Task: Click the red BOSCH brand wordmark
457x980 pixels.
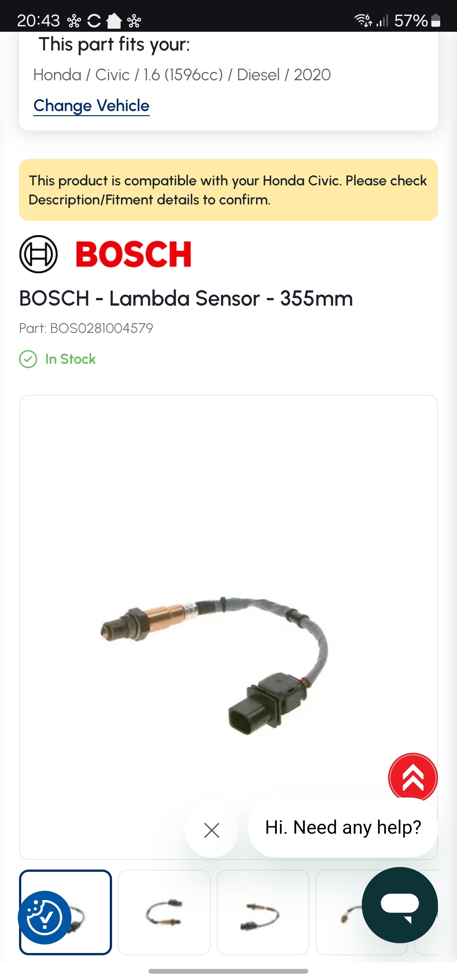Action: pos(134,254)
